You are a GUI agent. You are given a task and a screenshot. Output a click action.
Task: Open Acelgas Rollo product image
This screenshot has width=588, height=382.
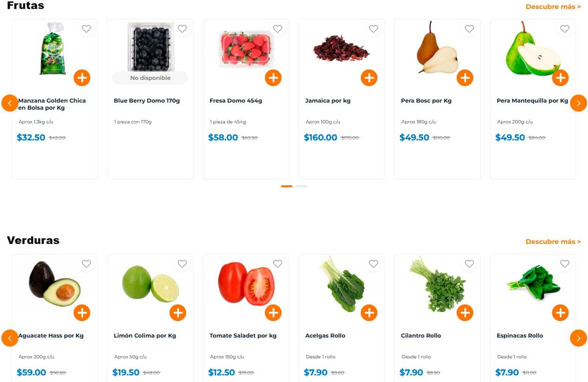[x=341, y=284]
